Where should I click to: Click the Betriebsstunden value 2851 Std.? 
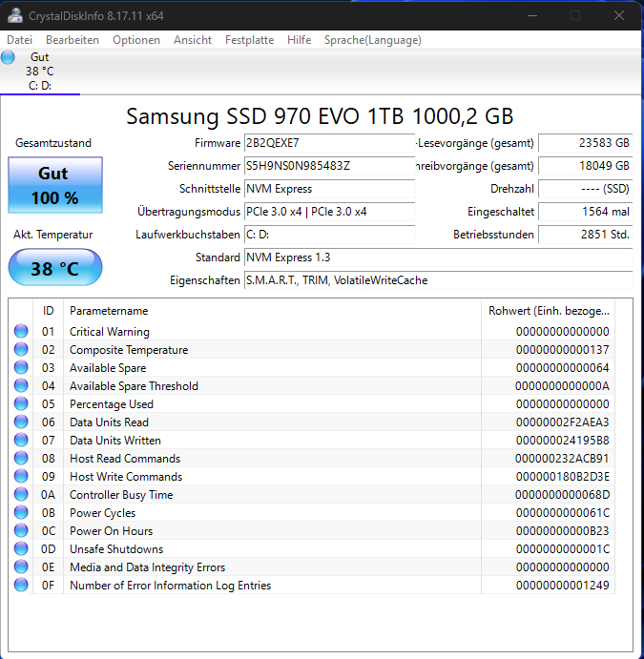(x=586, y=234)
